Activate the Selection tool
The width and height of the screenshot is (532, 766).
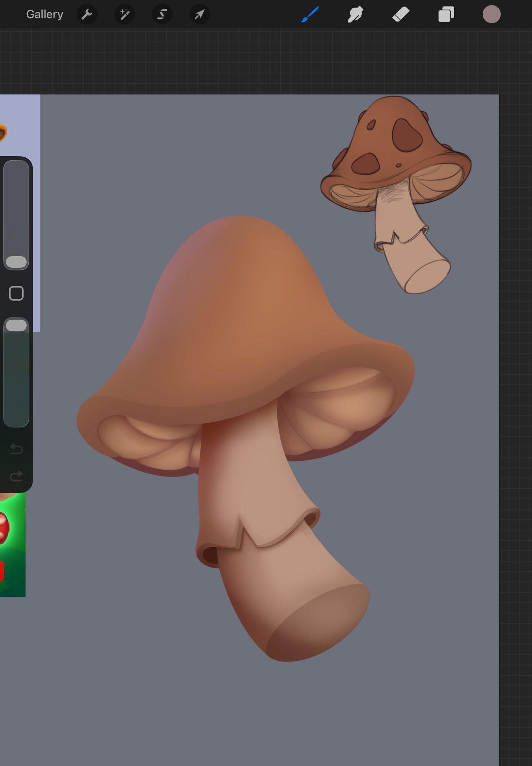click(162, 15)
